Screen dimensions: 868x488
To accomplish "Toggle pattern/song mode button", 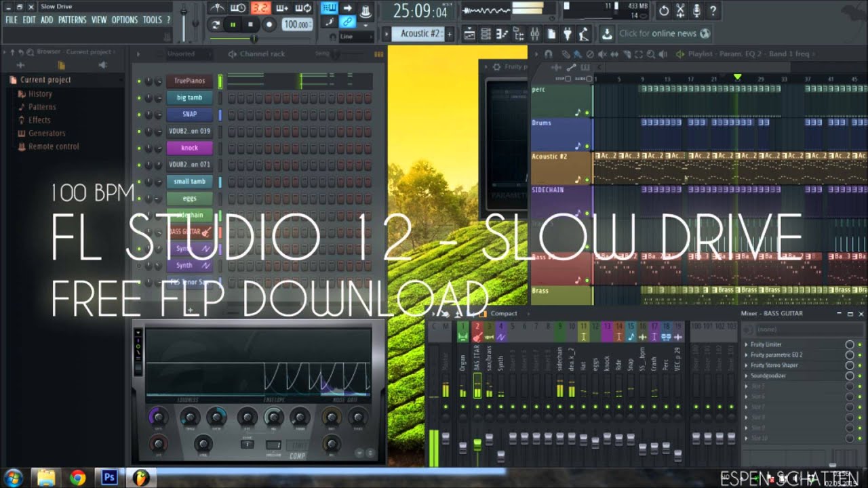I will tap(216, 24).
